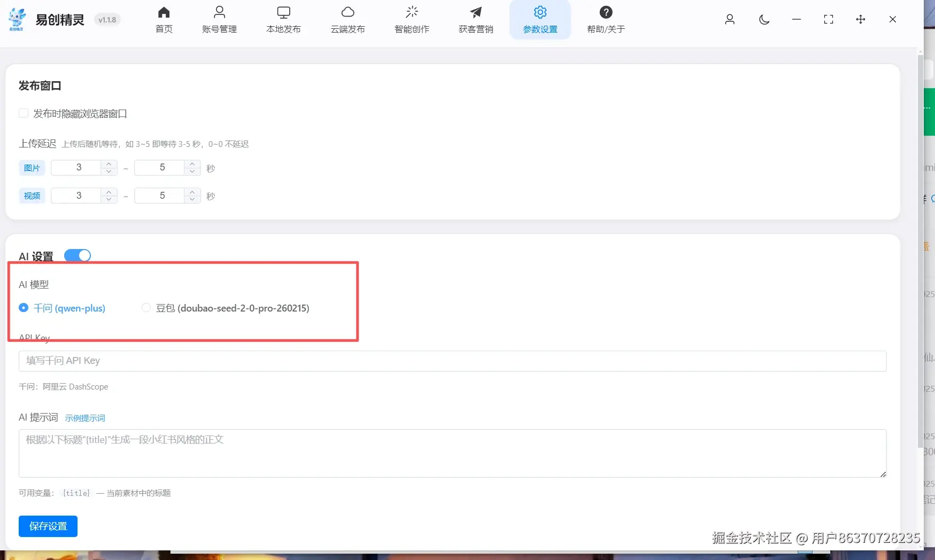This screenshot has width=935, height=560.
Task: Click the v1.1.8 version badge
Action: tap(107, 20)
